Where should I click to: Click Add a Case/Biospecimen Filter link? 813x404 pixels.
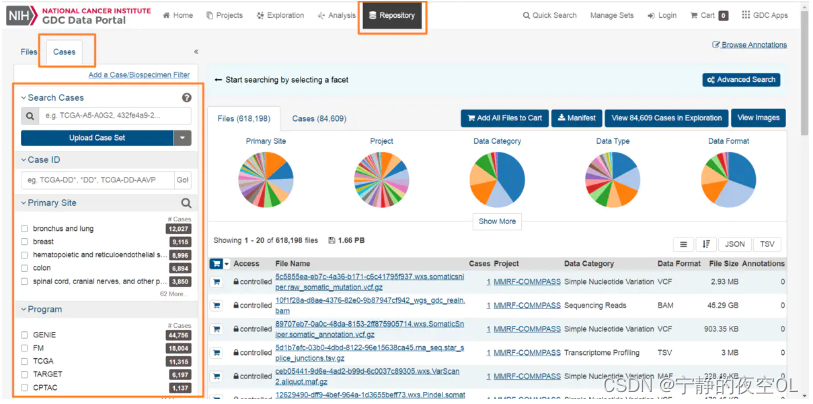pos(139,75)
